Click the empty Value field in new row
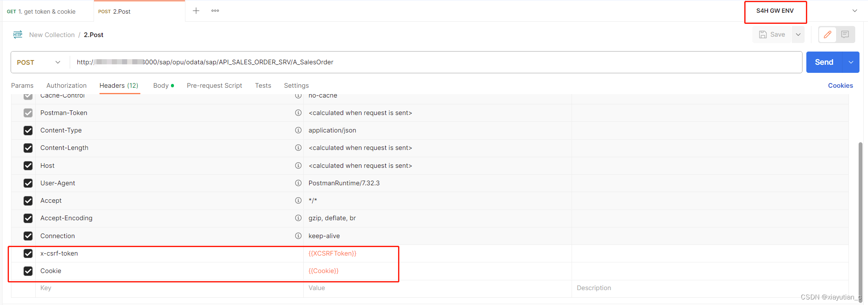Screen dimensions: 868x305 point(438,288)
